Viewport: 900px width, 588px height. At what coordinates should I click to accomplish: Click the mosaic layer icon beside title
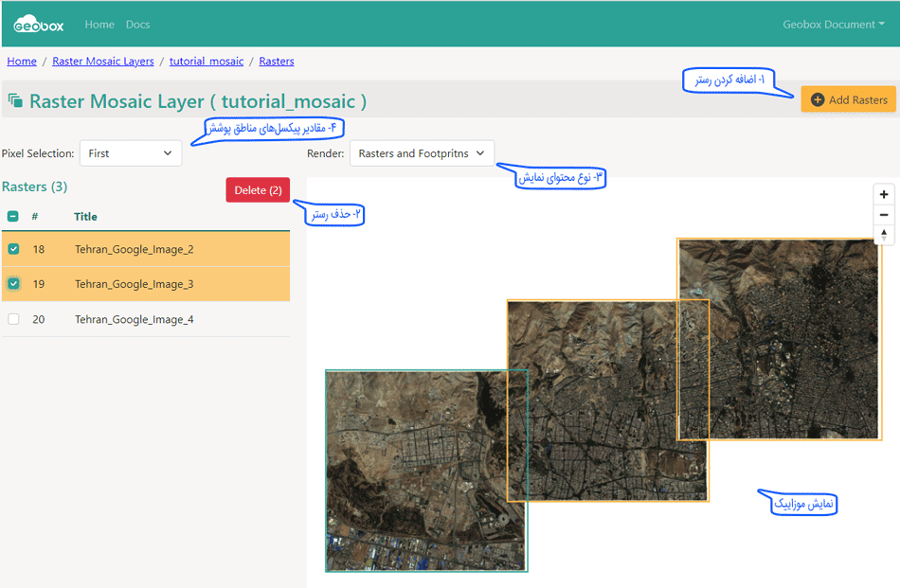click(14, 100)
